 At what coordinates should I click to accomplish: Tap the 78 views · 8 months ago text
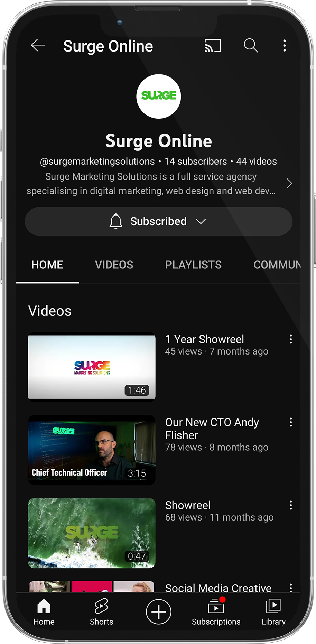click(217, 448)
